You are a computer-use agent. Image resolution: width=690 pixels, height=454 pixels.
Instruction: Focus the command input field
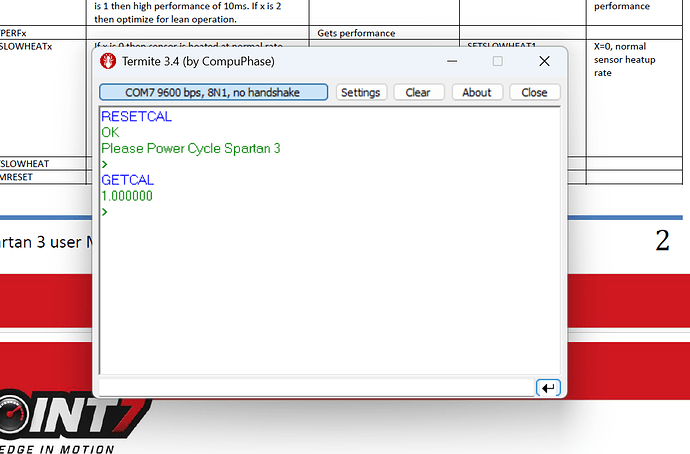click(316, 388)
